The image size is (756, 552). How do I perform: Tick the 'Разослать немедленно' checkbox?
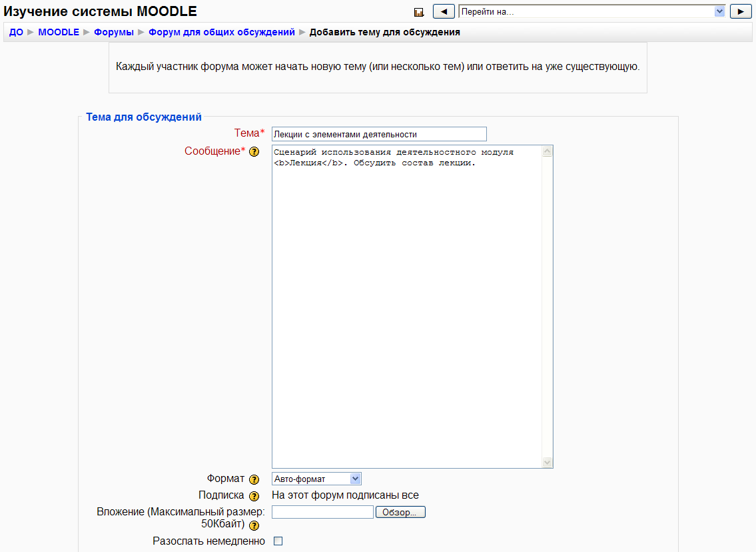click(278, 541)
